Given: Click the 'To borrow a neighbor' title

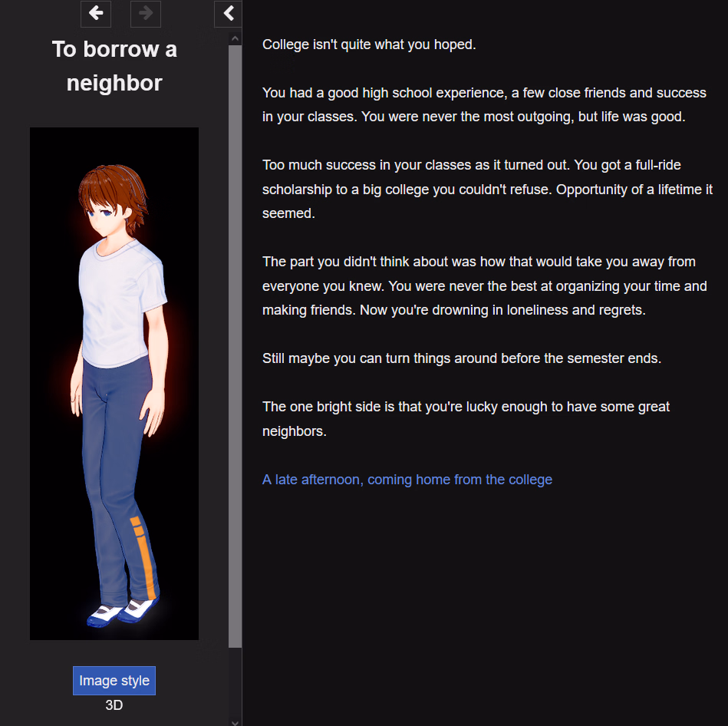Looking at the screenshot, I should click(x=114, y=66).
